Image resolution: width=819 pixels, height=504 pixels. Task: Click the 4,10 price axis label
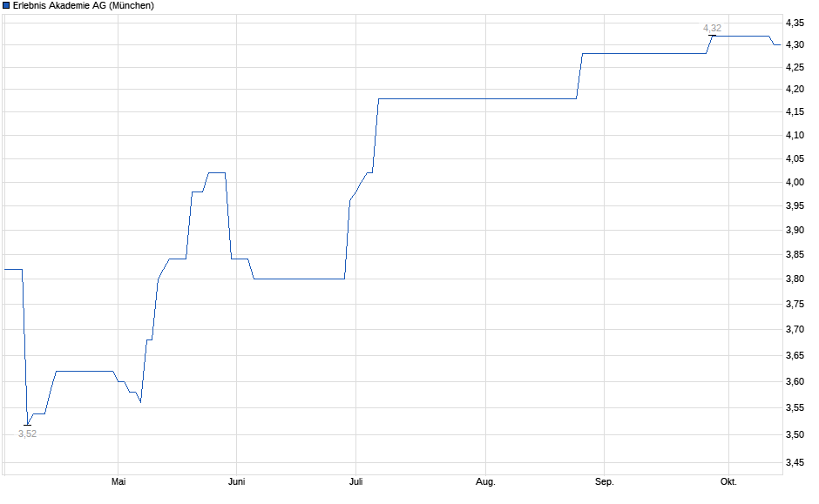click(795, 135)
